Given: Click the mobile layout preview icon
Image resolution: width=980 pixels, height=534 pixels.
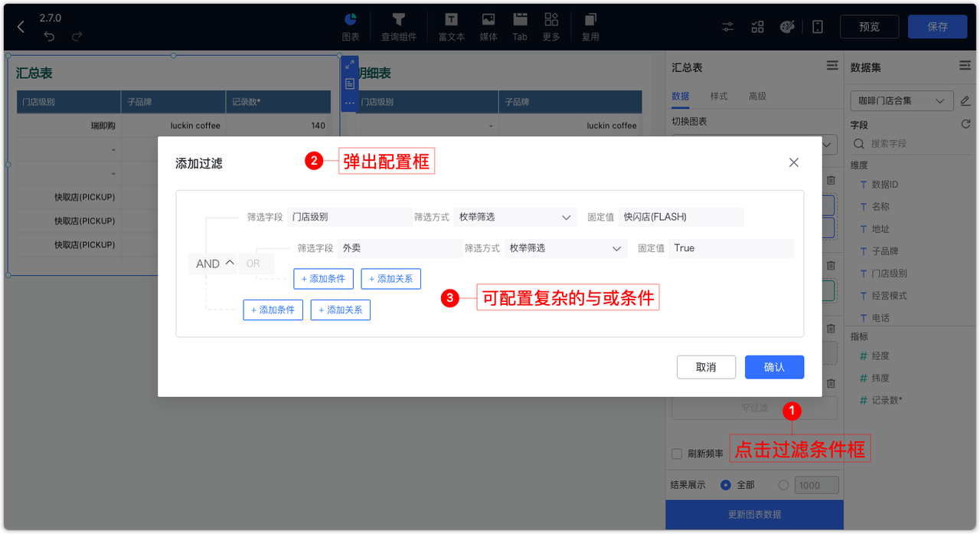Looking at the screenshot, I should (x=817, y=26).
